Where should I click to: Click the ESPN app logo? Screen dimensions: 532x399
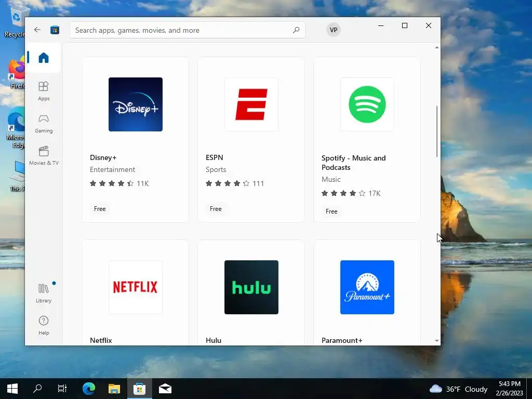click(x=251, y=104)
